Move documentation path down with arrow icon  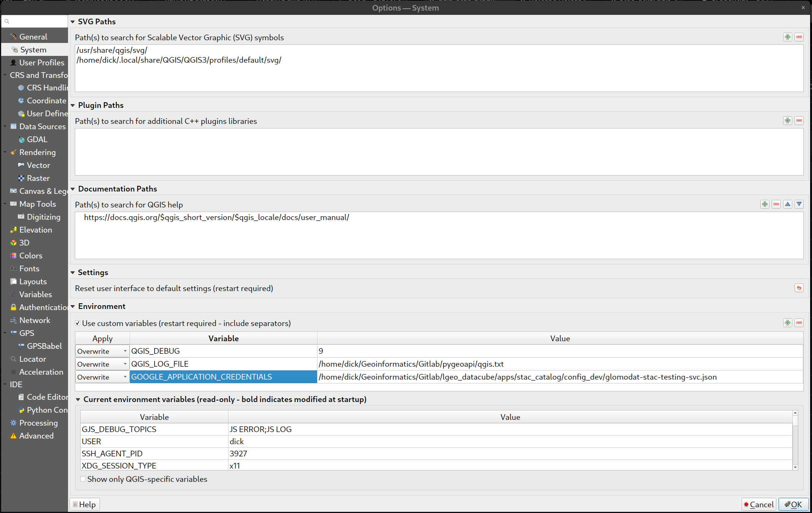799,204
